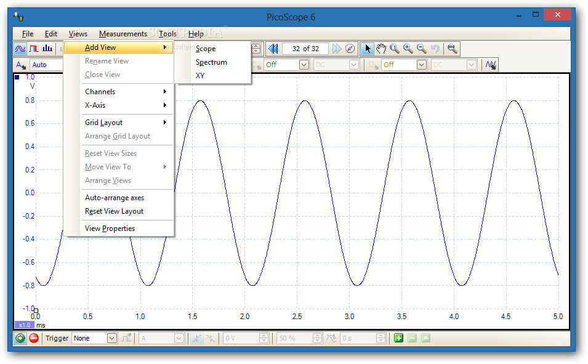This screenshot has height=364, width=588.
Task: Select rising edge trigger icon
Action: click(x=196, y=339)
